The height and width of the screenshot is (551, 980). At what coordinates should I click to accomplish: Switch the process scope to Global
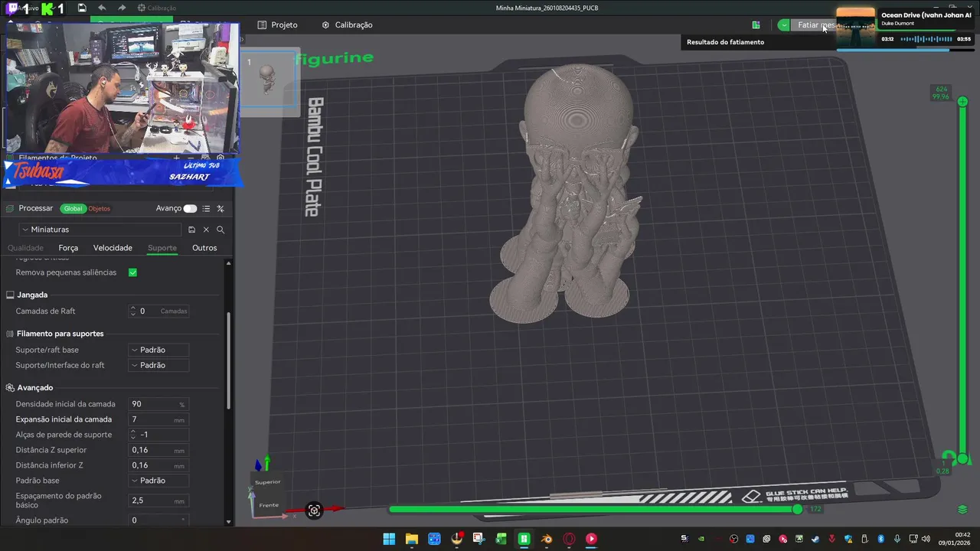click(73, 208)
